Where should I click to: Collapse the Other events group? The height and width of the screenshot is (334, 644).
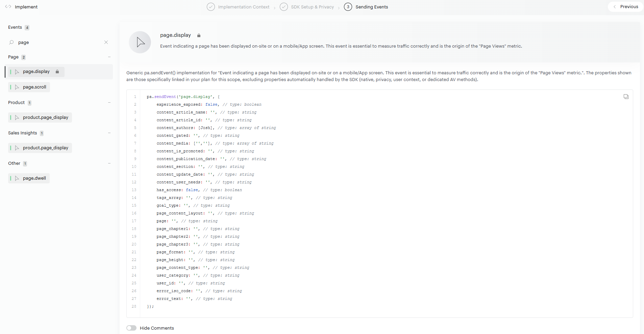109,163
